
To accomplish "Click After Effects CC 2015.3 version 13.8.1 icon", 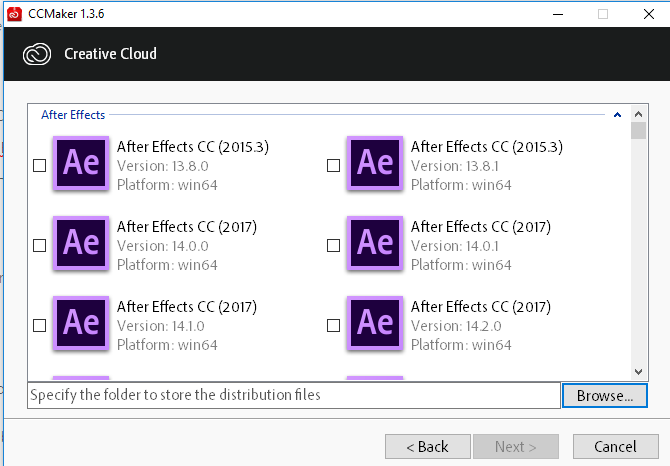I will 375,164.
